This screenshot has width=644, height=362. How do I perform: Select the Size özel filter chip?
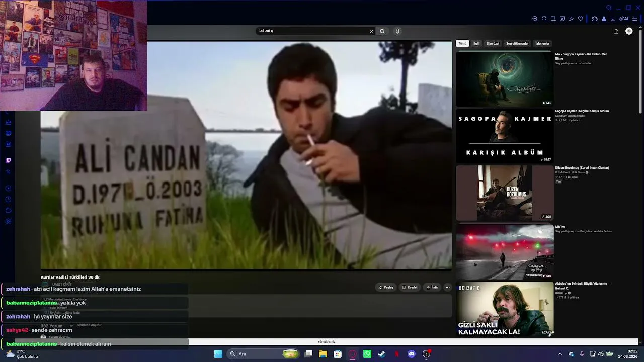(x=493, y=44)
